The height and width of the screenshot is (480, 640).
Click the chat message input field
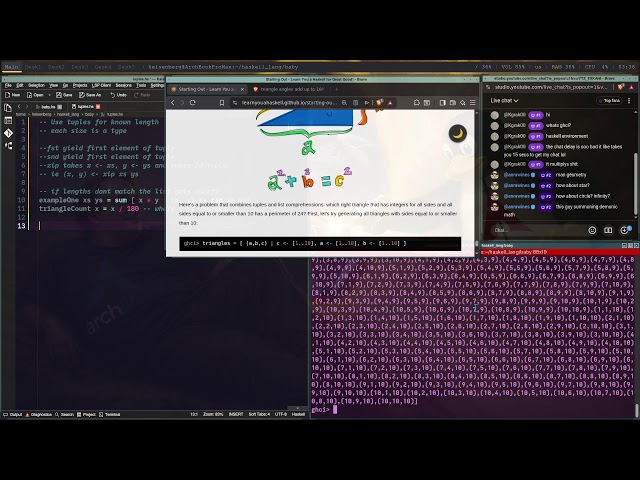pos(537,230)
